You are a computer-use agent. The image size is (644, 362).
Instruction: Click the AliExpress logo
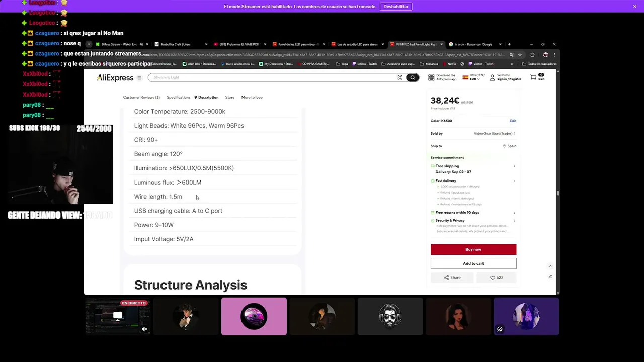[x=115, y=78]
